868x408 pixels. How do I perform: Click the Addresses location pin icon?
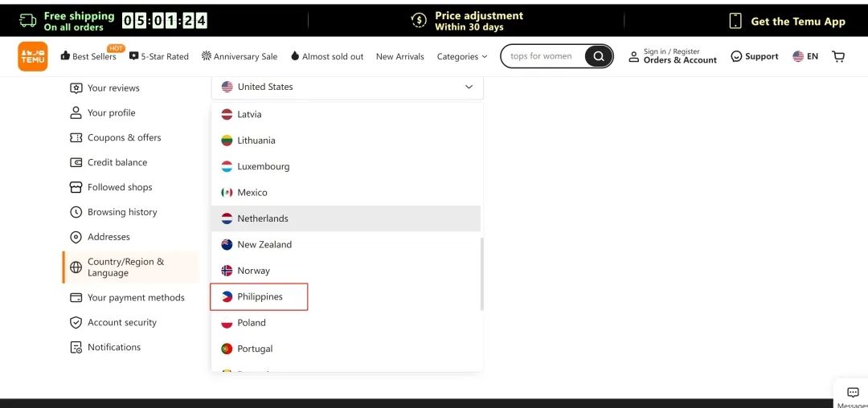76,237
